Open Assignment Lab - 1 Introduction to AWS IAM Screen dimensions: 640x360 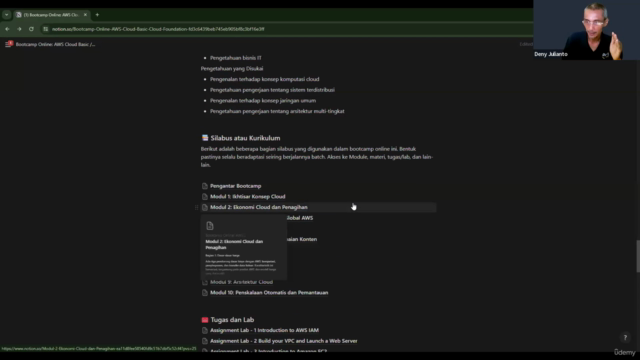pos(264,330)
